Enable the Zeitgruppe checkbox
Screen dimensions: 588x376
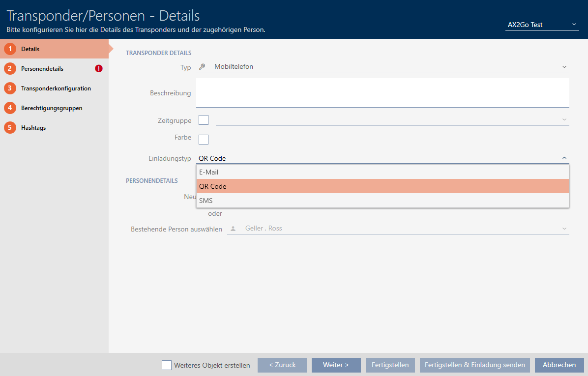pos(204,120)
